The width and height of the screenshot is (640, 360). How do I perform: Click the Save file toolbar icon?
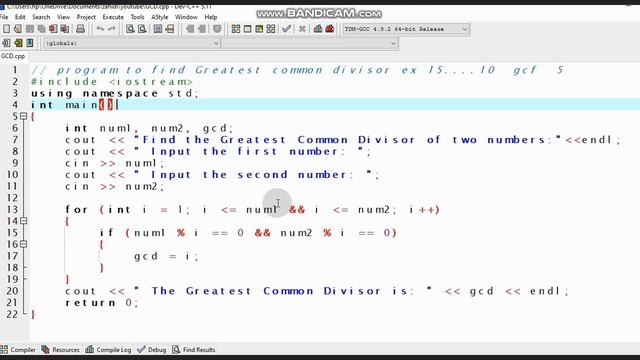pyautogui.click(x=30, y=29)
